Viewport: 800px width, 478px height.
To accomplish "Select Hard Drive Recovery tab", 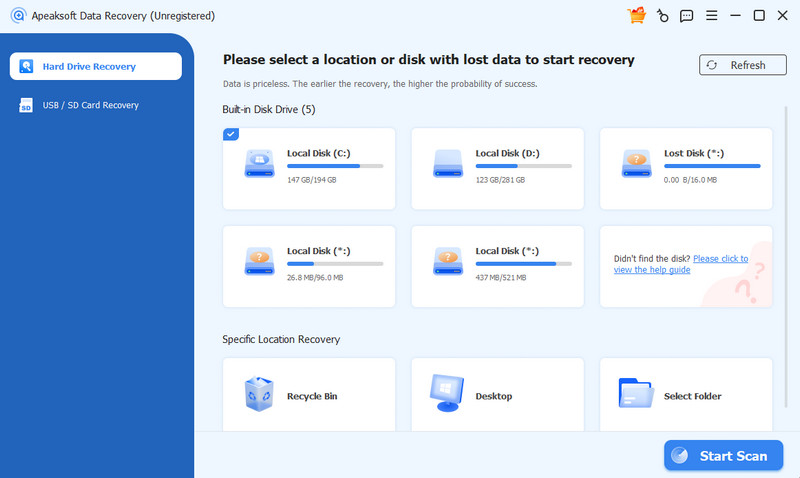I will click(x=96, y=66).
